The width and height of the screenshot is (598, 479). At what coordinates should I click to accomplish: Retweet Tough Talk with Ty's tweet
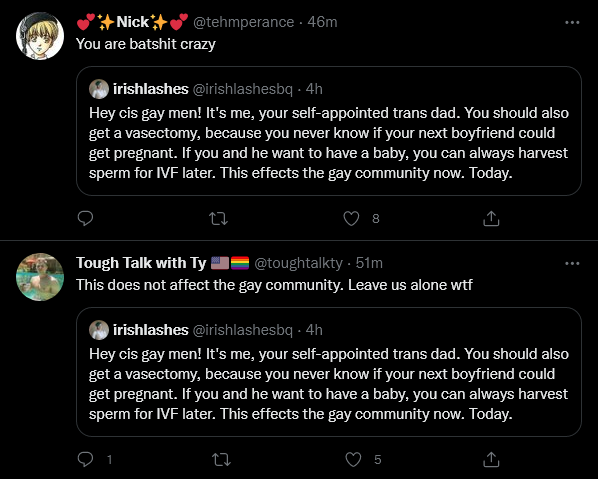click(x=221, y=460)
